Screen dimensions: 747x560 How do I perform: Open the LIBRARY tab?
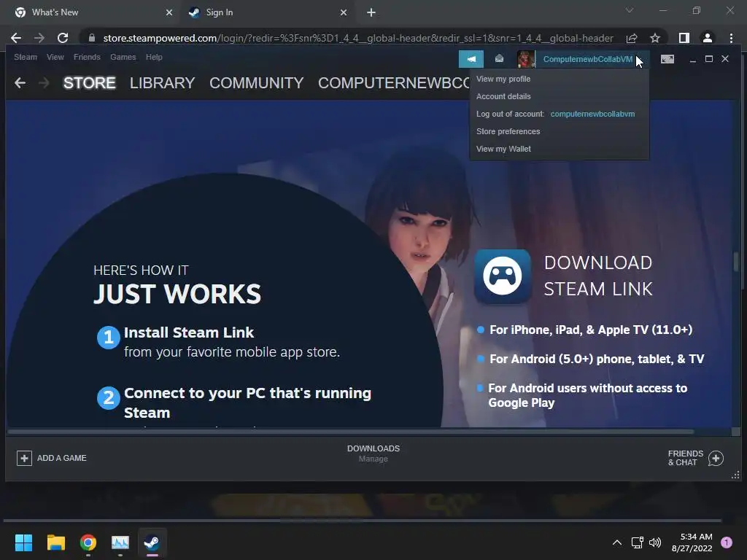coord(162,83)
